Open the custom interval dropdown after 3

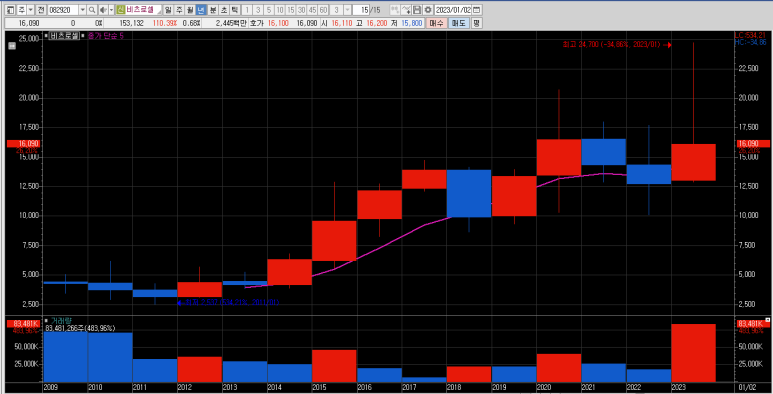pos(348,10)
